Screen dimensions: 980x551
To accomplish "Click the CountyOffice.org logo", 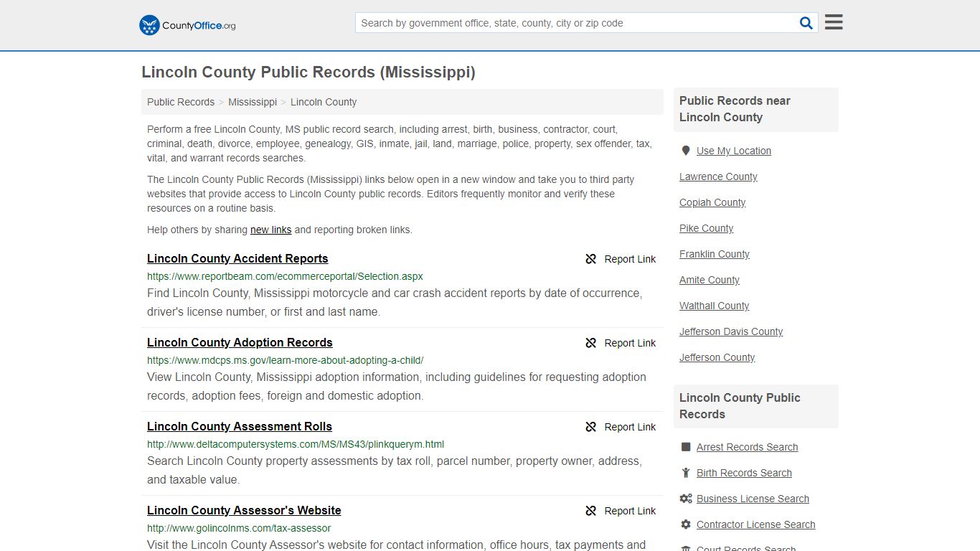I will (187, 25).
